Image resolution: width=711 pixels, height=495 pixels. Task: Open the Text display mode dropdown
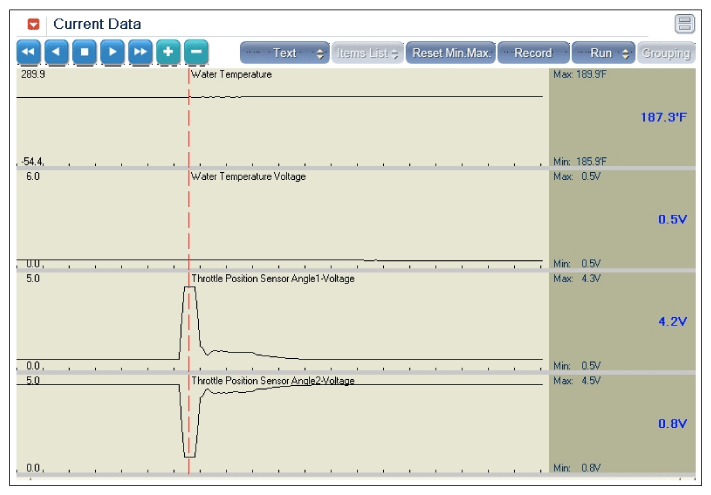pyautogui.click(x=285, y=52)
